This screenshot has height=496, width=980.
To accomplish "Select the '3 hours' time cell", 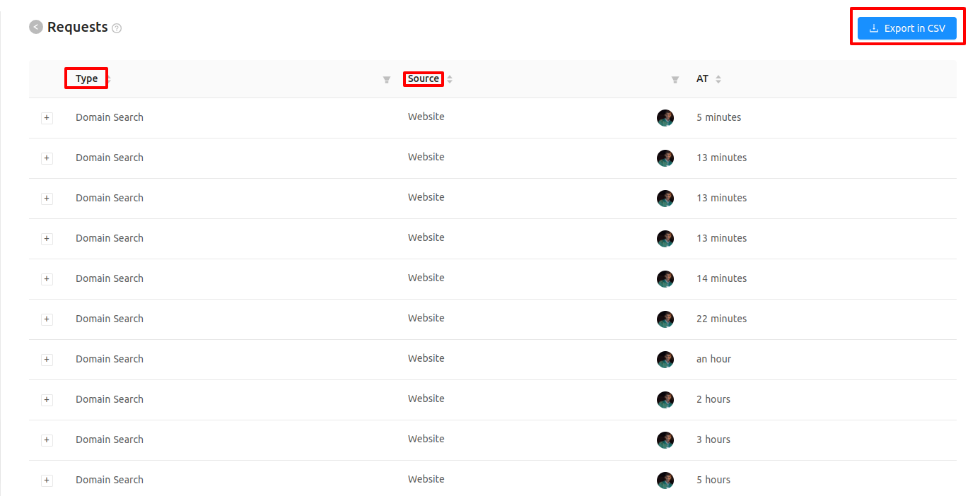I will point(713,439).
